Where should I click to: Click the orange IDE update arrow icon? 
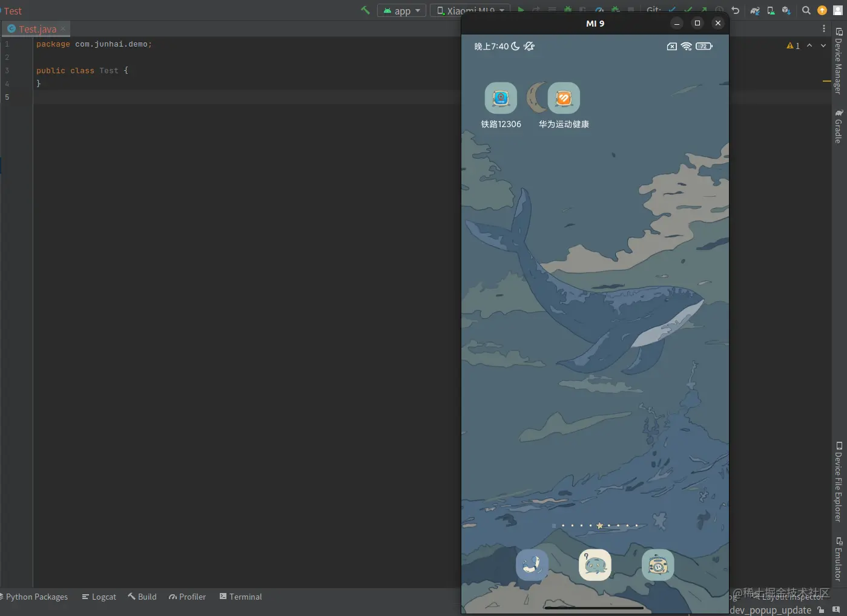tap(822, 10)
